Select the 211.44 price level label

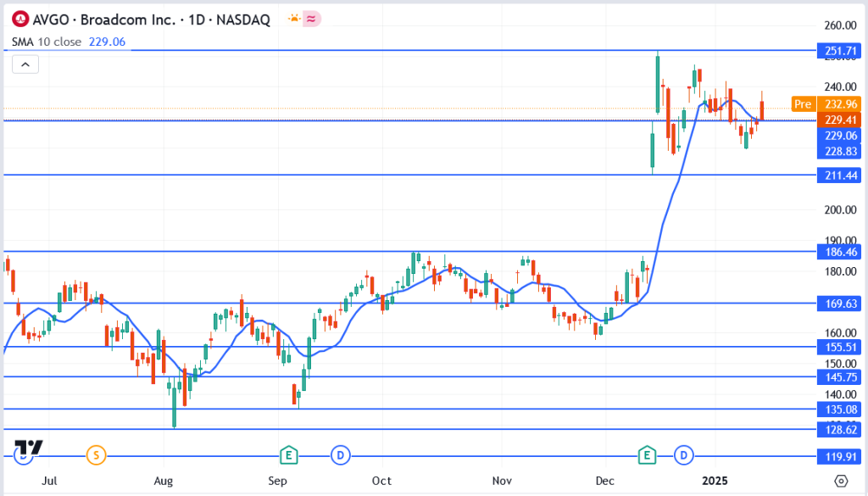coord(839,175)
